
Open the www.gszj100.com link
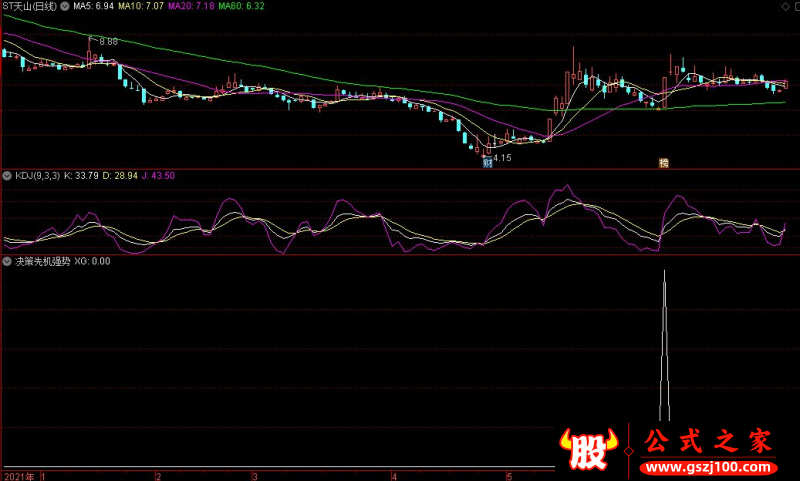(709, 468)
